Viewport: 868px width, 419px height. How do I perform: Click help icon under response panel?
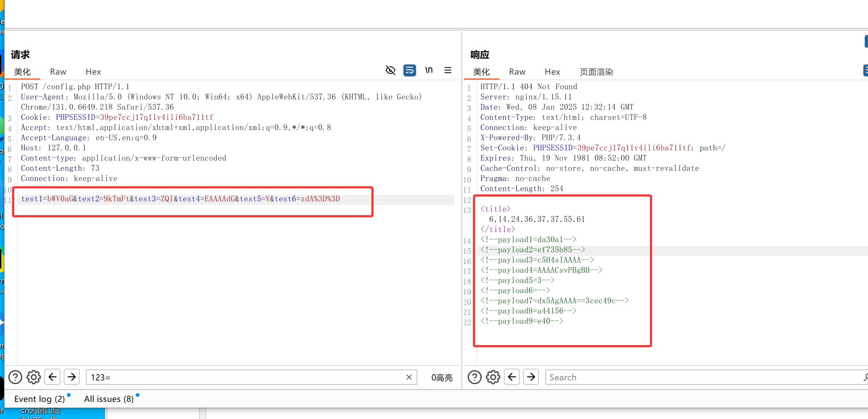474,377
